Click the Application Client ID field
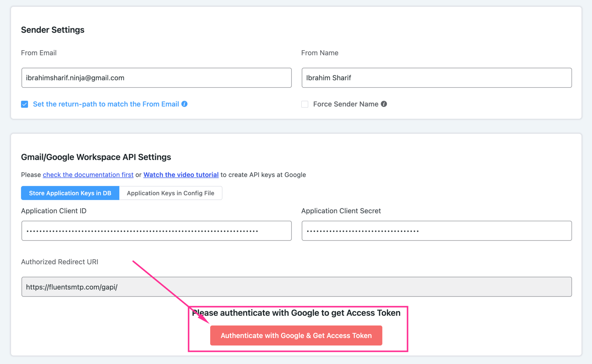 pyautogui.click(x=156, y=231)
